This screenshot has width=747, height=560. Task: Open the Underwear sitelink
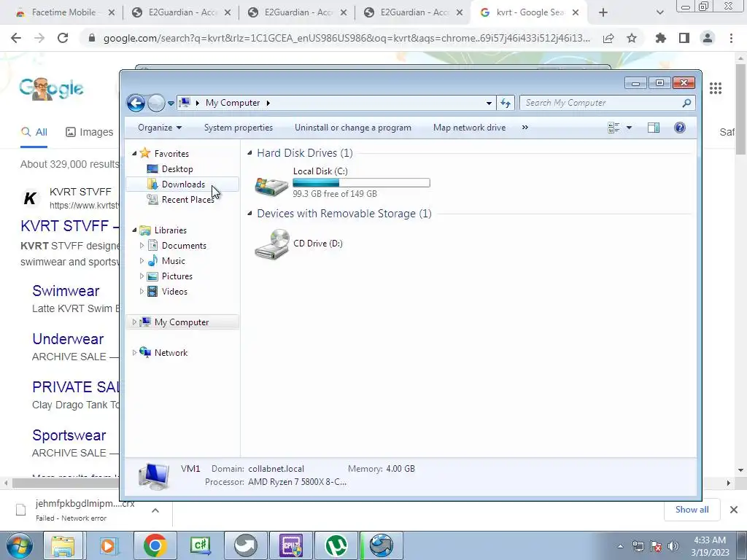tap(68, 339)
